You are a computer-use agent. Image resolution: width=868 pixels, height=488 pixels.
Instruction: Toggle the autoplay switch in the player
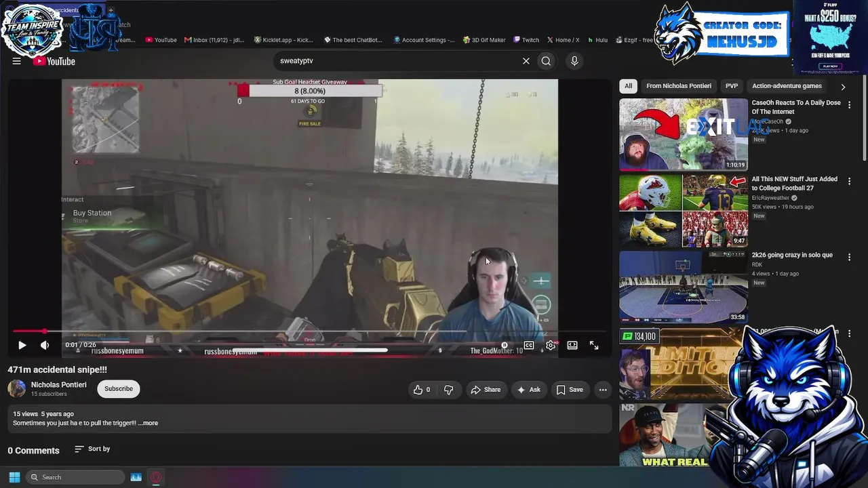pos(505,345)
